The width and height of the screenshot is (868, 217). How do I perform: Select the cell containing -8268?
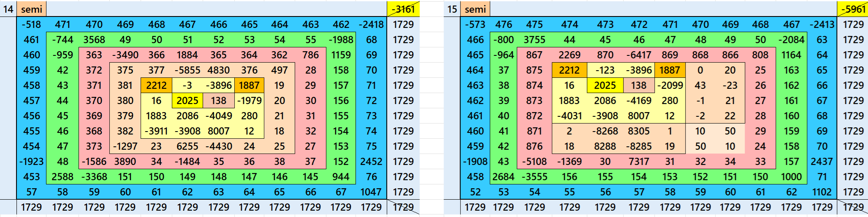pos(605,131)
